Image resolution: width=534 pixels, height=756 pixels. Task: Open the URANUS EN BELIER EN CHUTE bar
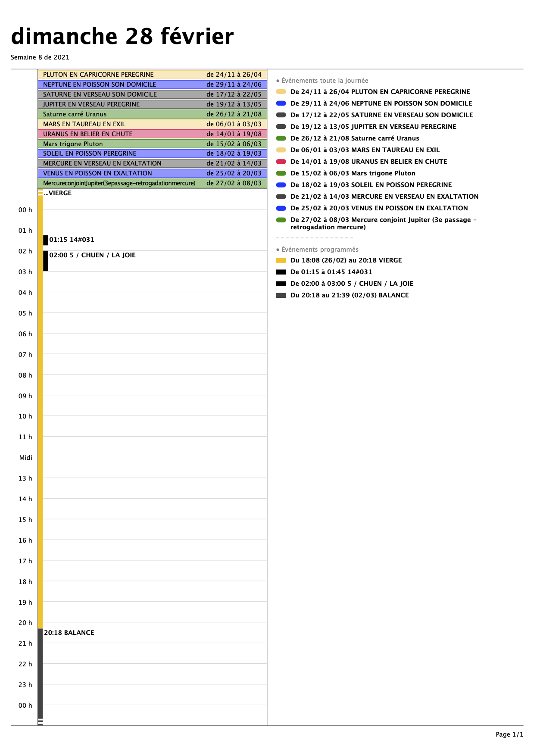point(152,134)
